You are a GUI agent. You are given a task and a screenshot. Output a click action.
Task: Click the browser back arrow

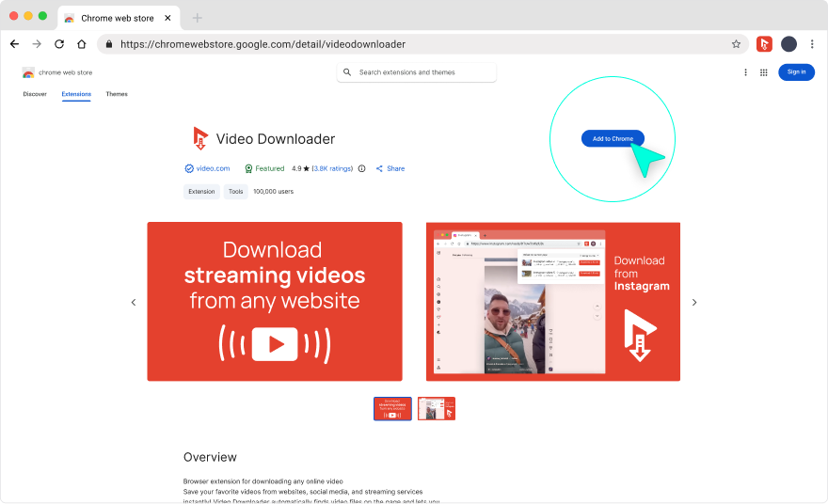(x=14, y=44)
